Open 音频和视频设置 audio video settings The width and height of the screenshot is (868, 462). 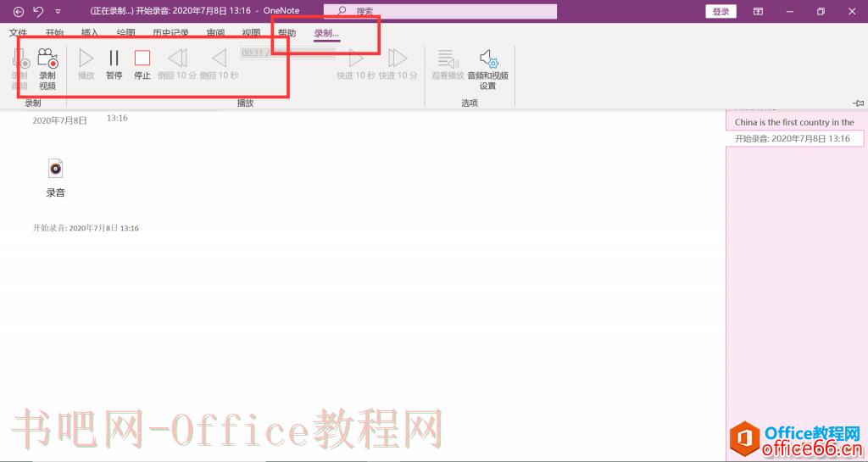[x=487, y=69]
